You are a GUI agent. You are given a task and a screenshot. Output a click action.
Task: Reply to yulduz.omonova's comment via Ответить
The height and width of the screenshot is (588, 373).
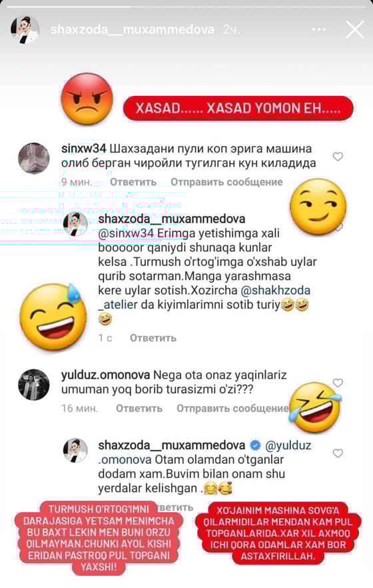click(x=139, y=409)
